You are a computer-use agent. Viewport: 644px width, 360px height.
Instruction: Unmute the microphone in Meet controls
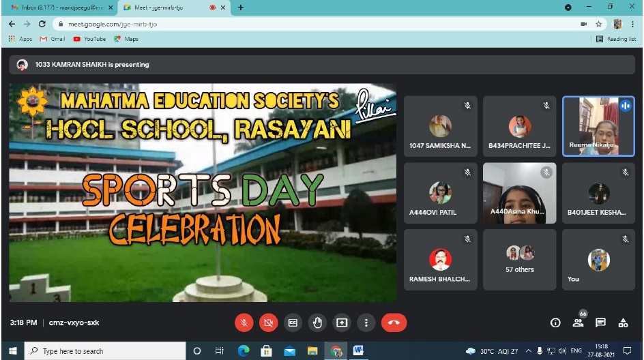244,322
